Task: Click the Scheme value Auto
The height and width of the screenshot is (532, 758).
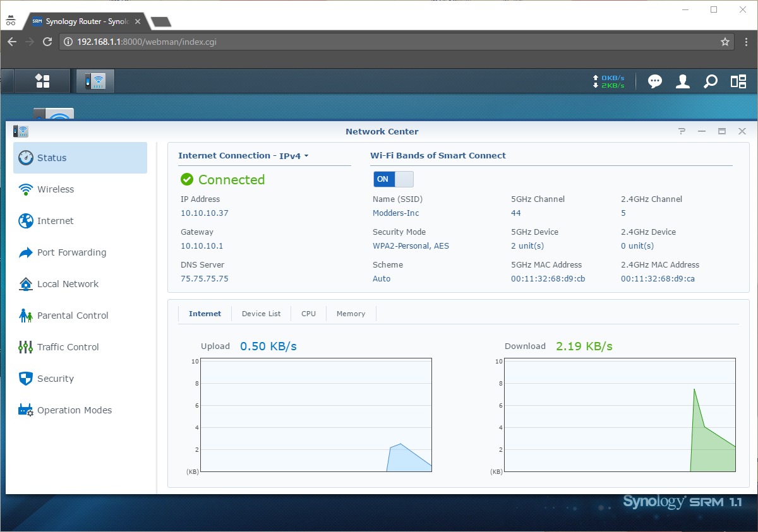Action: click(382, 279)
